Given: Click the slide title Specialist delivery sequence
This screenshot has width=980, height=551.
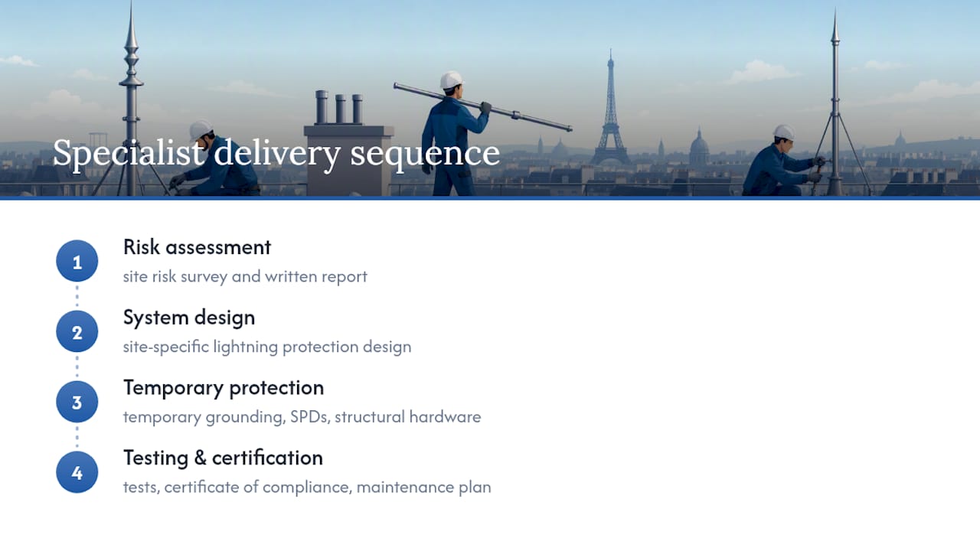Looking at the screenshot, I should tap(276, 153).
